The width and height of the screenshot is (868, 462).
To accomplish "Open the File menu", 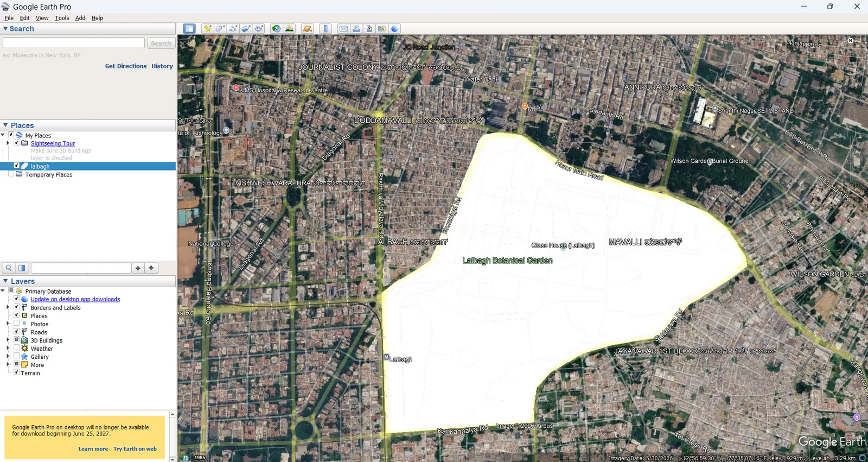I will click(x=9, y=18).
